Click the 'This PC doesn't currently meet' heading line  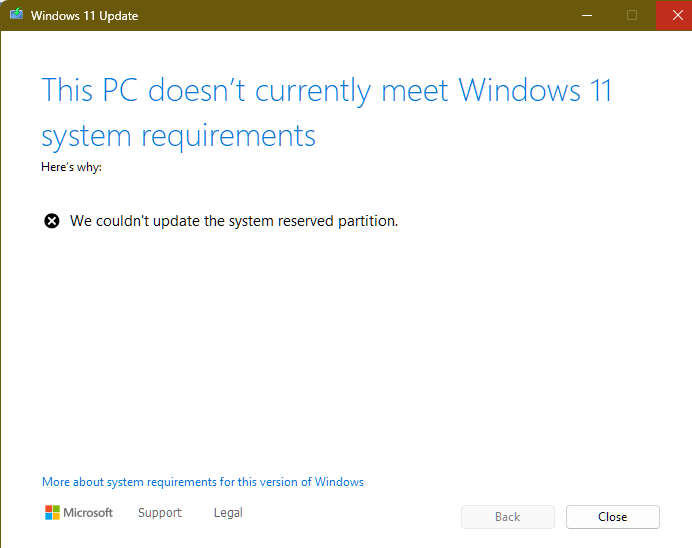(x=327, y=90)
